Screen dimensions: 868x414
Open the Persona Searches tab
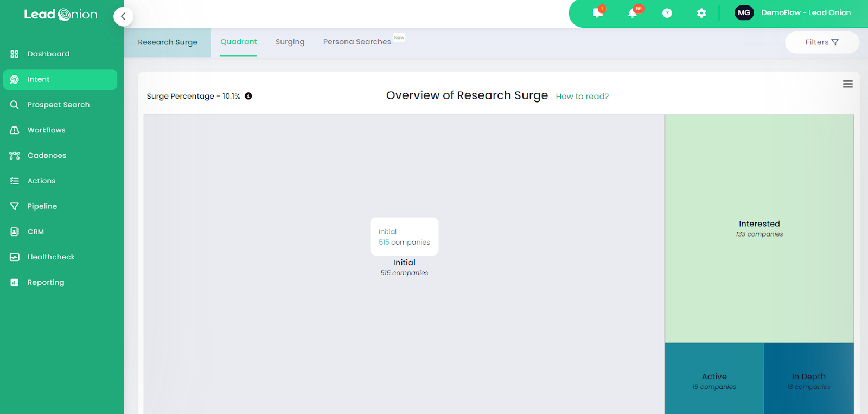tap(357, 42)
